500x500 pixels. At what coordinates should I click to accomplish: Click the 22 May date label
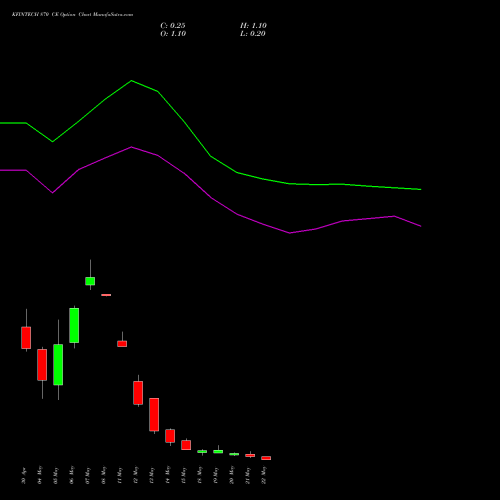click(x=264, y=475)
